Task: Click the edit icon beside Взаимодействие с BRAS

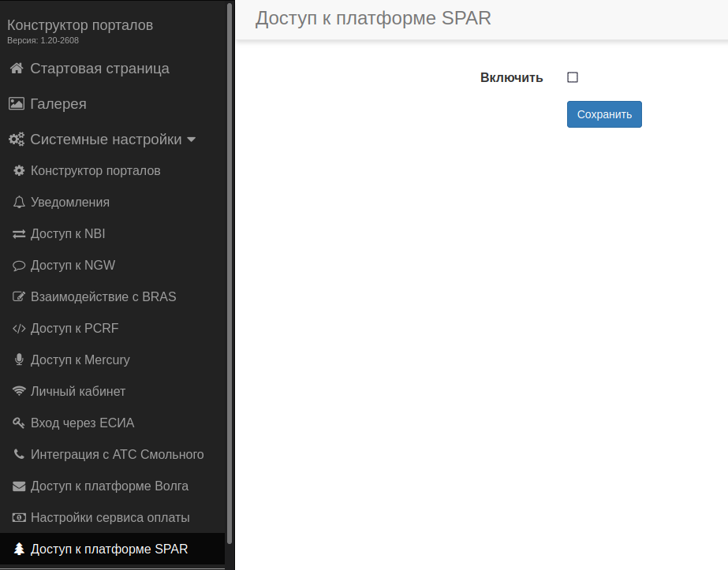Action: click(19, 296)
